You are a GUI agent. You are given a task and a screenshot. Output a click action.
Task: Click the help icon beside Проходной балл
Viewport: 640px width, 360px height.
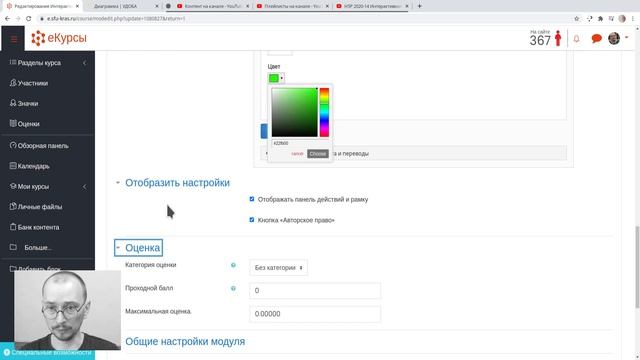[x=233, y=288]
